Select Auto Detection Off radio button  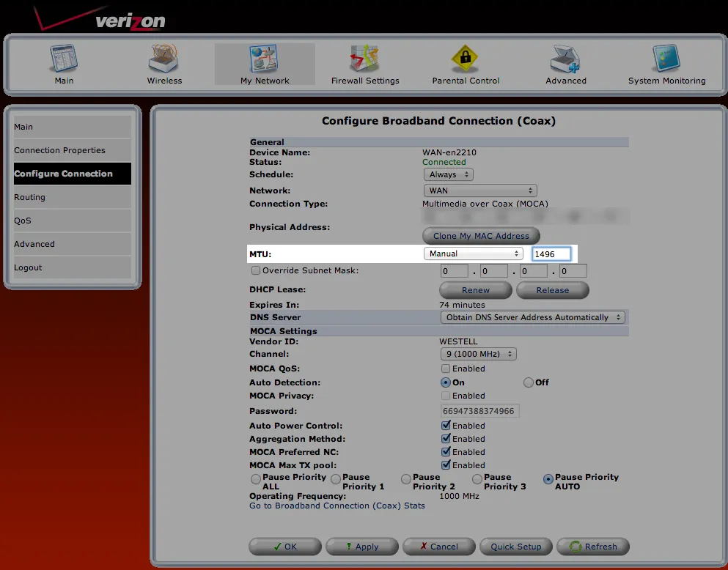(528, 382)
